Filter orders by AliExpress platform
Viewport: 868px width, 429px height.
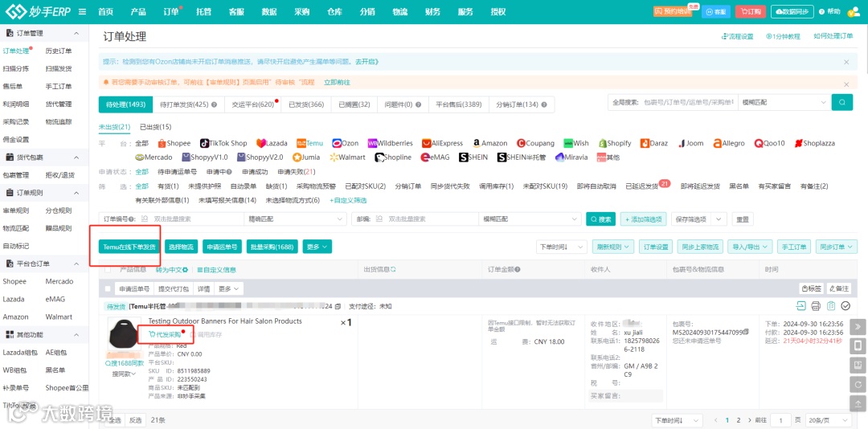click(442, 143)
